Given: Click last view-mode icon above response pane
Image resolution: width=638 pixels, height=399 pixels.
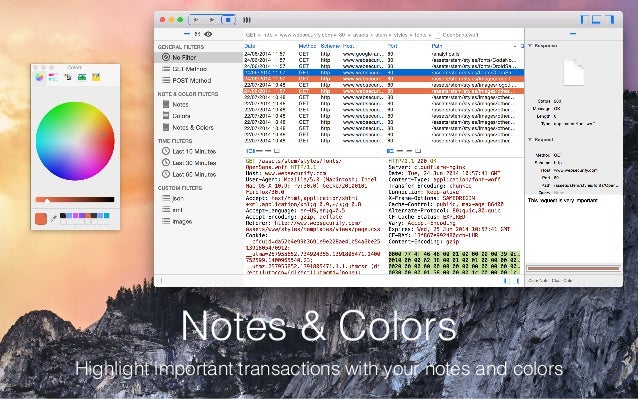Looking at the screenshot, I should pos(418,151).
